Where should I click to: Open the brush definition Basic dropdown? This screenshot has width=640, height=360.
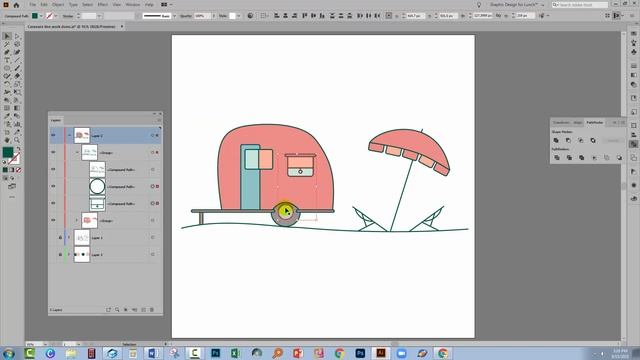point(175,16)
